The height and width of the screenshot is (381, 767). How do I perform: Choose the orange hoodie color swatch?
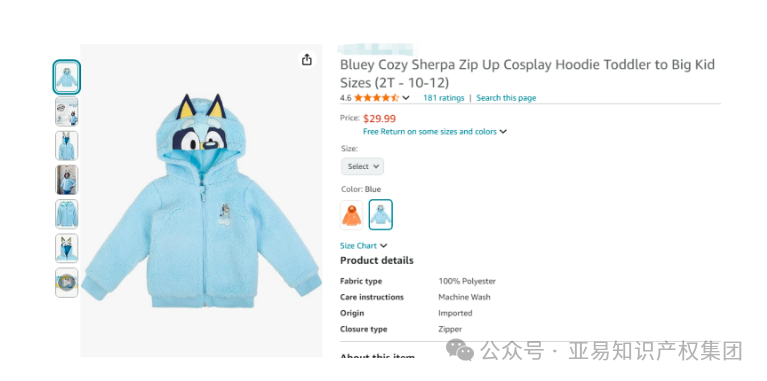pyautogui.click(x=352, y=215)
